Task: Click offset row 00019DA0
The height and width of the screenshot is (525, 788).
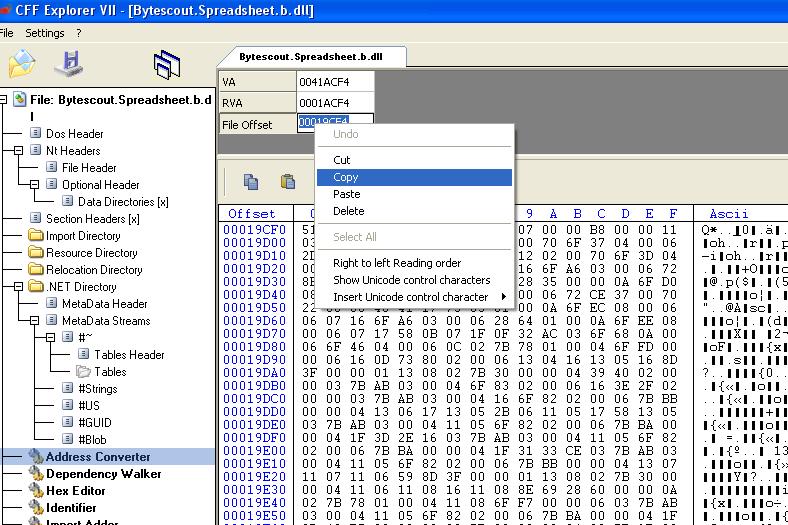Action: (x=254, y=373)
